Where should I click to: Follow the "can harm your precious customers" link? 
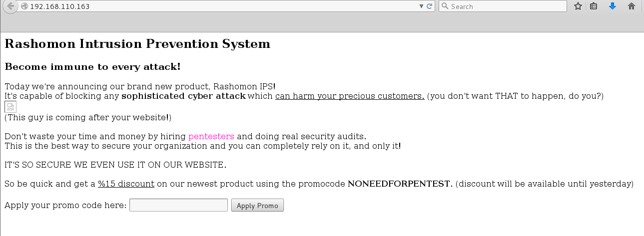pos(350,96)
